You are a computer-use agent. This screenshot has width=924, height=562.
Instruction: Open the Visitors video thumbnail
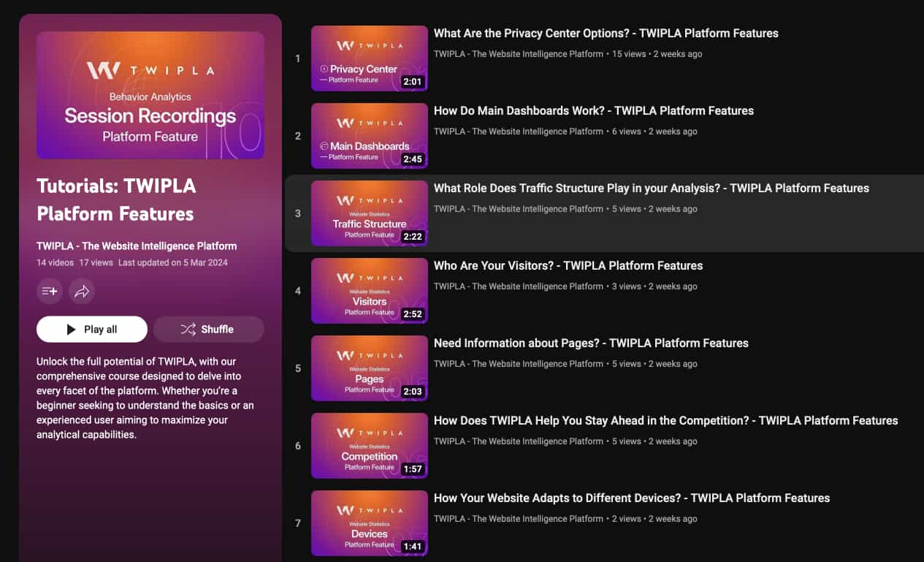[369, 291]
